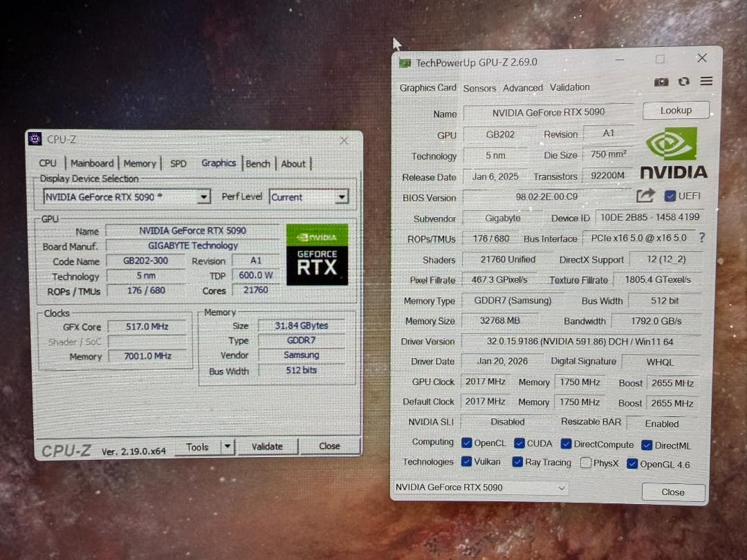This screenshot has height=560, width=747.
Task: Switch to the SPD tab
Action: [178, 163]
